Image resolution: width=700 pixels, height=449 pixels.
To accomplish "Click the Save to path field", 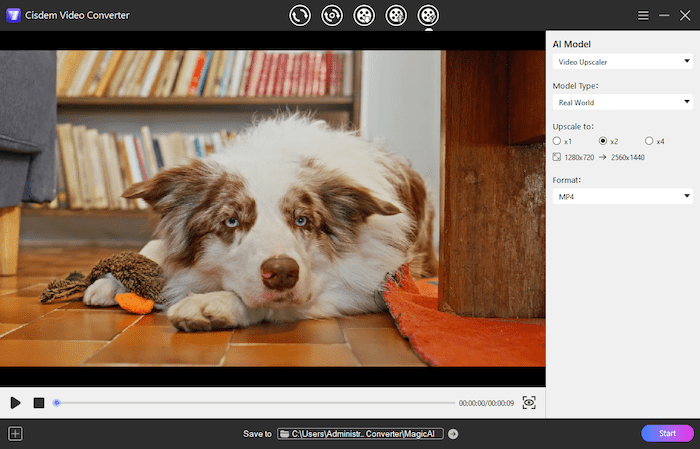I will [x=360, y=434].
